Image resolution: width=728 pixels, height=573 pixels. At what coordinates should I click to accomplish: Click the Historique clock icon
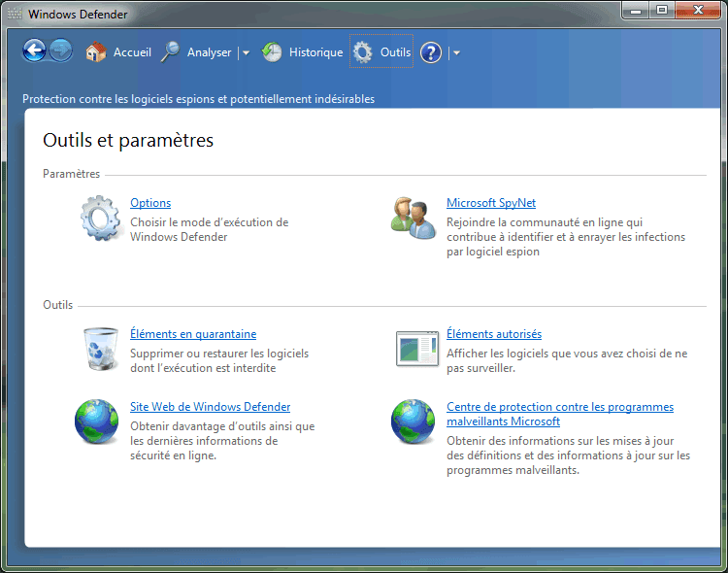click(x=272, y=52)
